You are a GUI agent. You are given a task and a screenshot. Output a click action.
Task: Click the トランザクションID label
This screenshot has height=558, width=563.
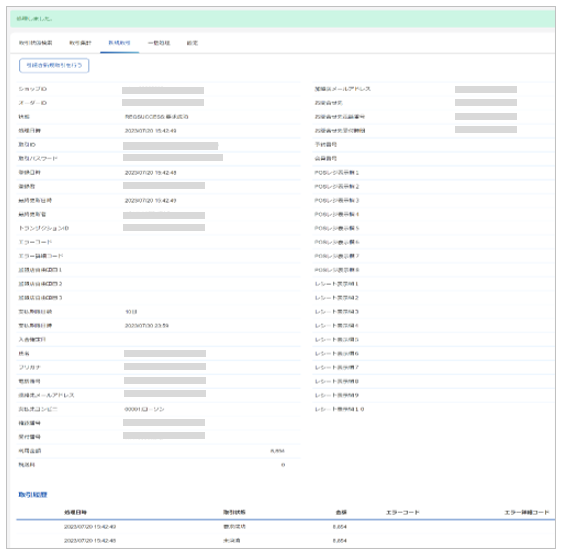pos(43,228)
